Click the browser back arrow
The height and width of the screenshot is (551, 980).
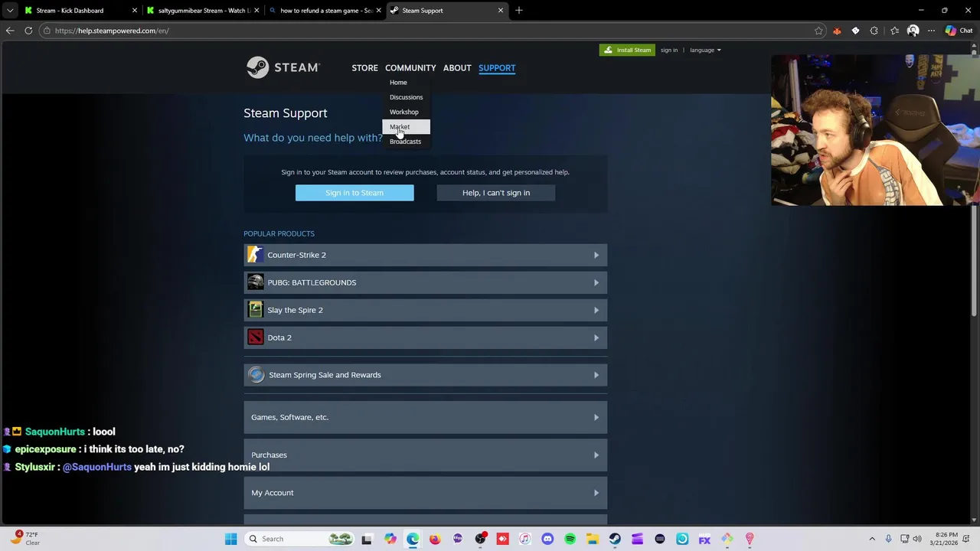pos(10,31)
